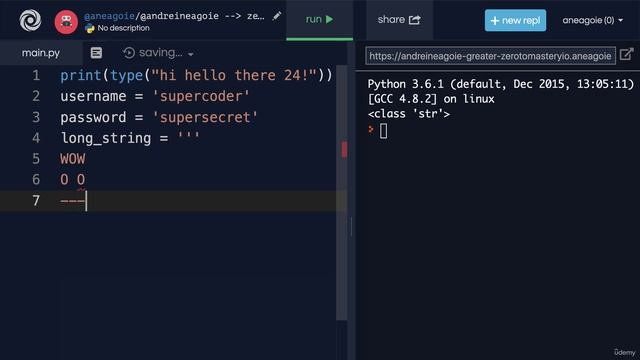640x360 pixels.
Task: Click the password variable on line 3
Action: click(x=93, y=117)
